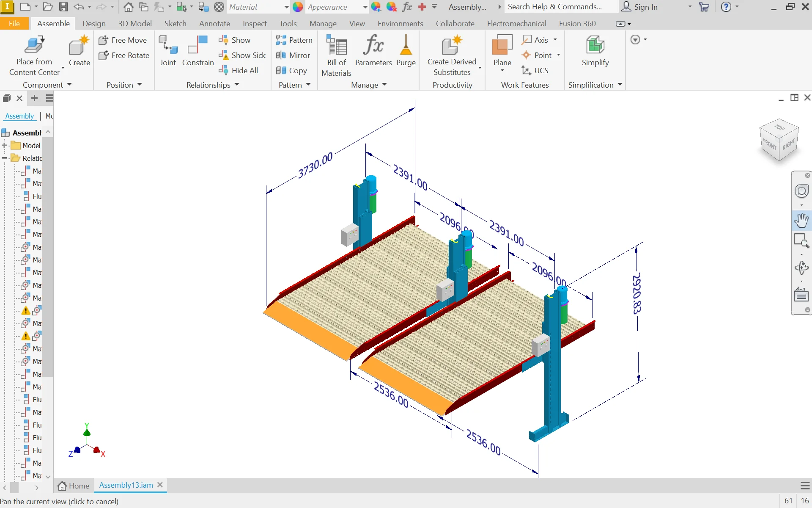This screenshot has width=812, height=508.
Task: Select the Pan hand tool in navigation bar
Action: point(801,220)
